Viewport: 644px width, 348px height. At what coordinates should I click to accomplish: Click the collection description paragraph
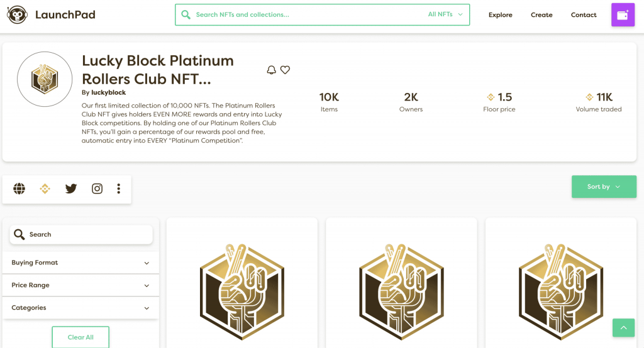click(182, 122)
